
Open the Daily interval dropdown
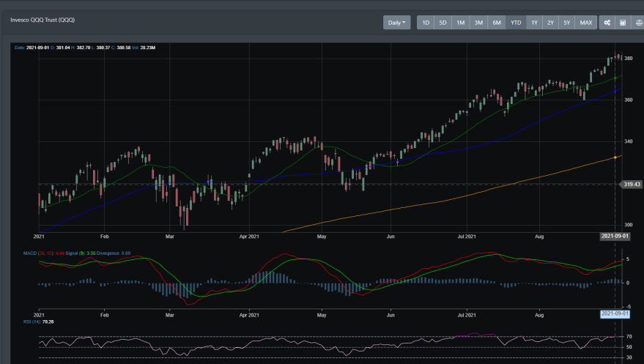click(397, 23)
